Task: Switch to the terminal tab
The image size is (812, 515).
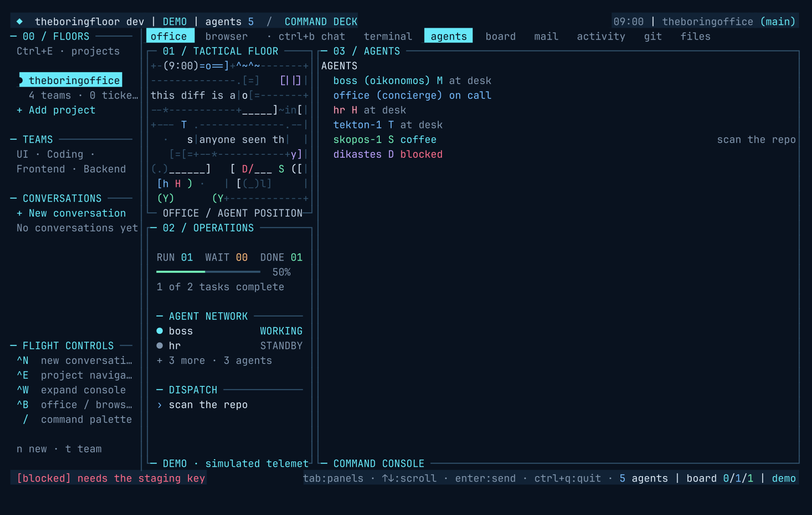Action: point(387,36)
